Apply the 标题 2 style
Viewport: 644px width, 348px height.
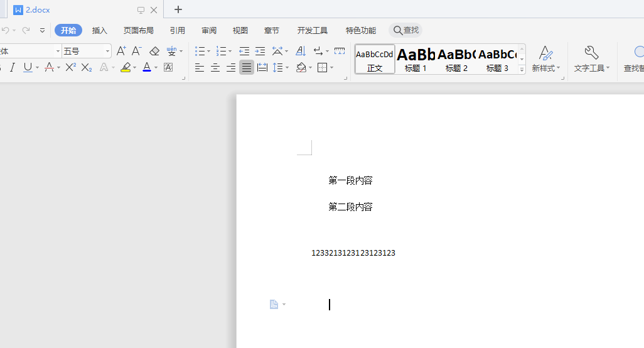pyautogui.click(x=456, y=60)
